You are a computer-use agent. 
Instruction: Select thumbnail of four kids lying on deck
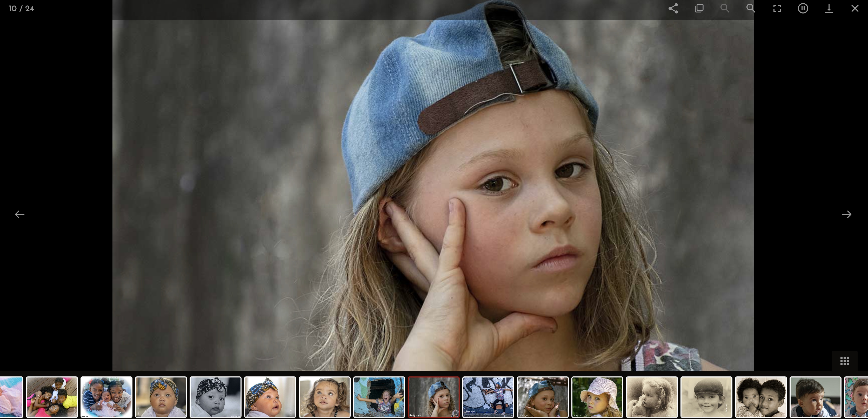point(52,397)
